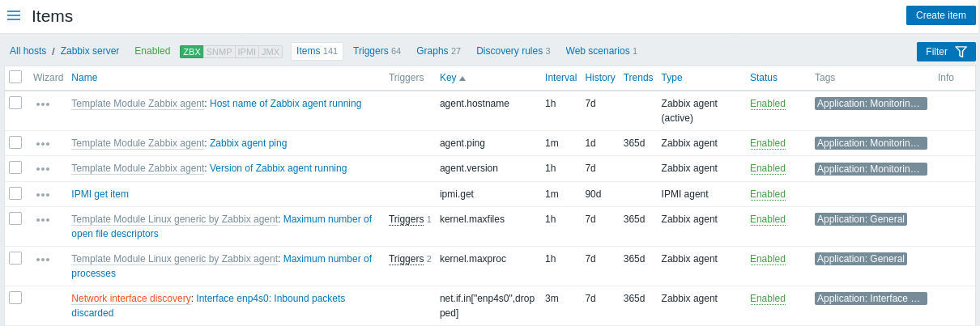The height and width of the screenshot is (326, 980).
Task: Open wizard dots for Maximum number of processes
Action: click(43, 260)
